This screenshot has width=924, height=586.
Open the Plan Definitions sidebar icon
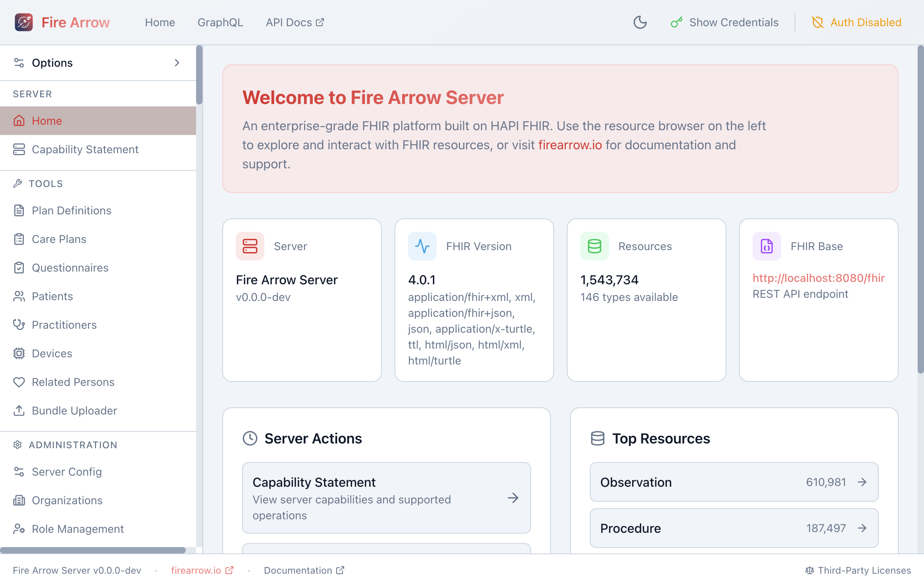(x=19, y=210)
